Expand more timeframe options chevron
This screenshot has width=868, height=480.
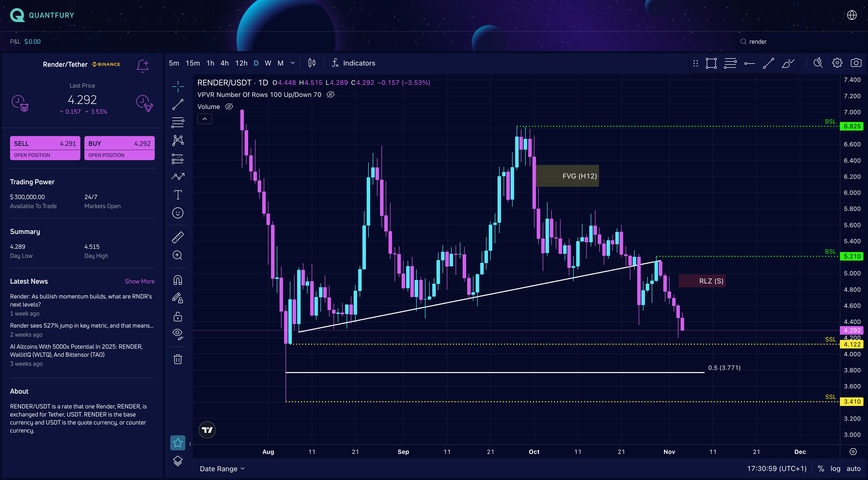[x=293, y=63]
